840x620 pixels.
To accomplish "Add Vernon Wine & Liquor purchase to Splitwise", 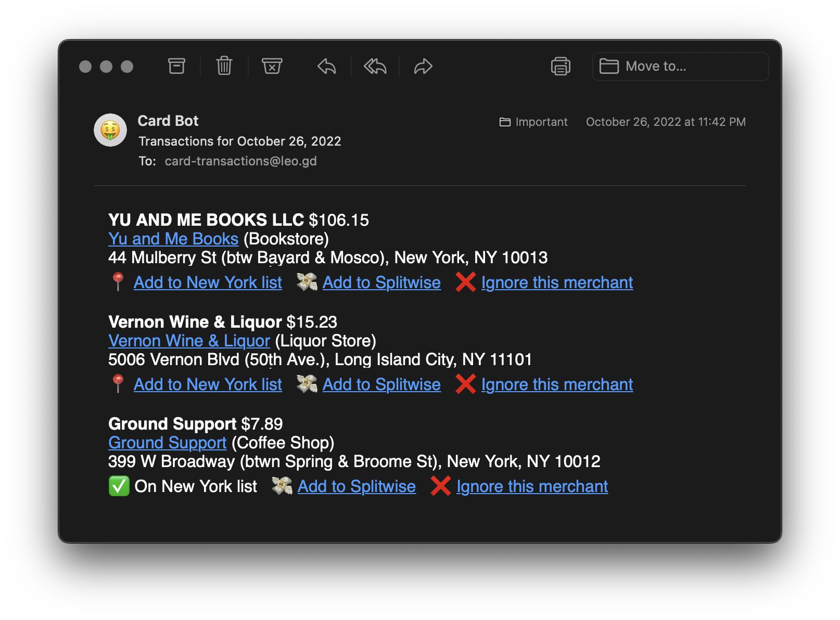I will click(381, 384).
